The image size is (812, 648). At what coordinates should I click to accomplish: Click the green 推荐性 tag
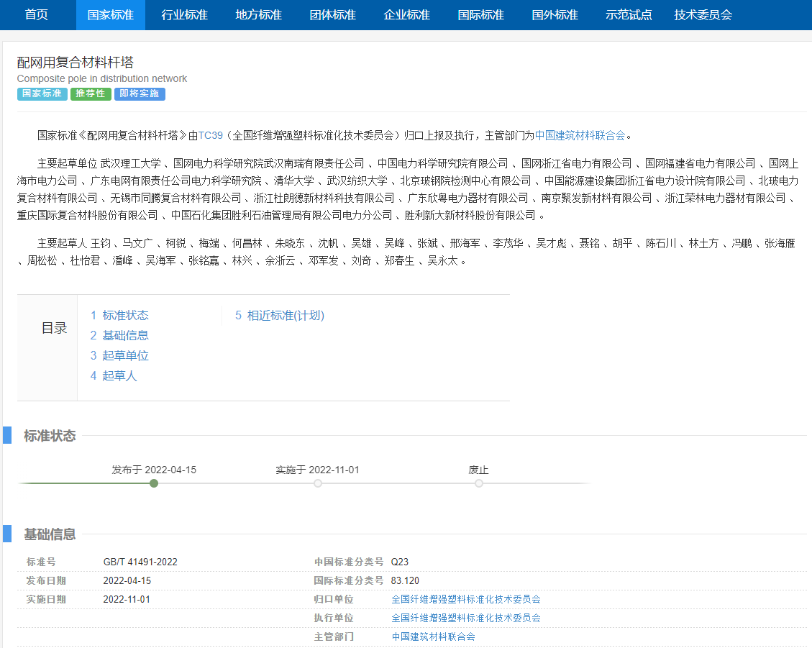[x=91, y=94]
